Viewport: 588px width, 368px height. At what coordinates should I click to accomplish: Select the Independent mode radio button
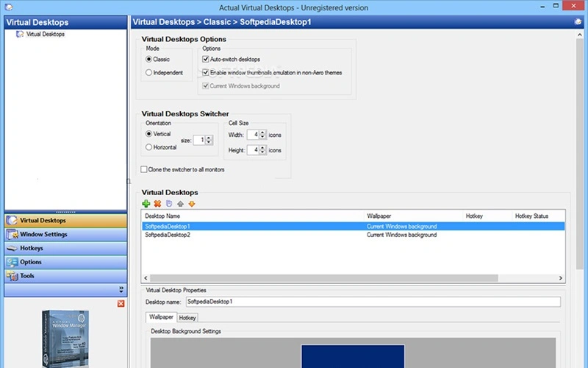(149, 73)
